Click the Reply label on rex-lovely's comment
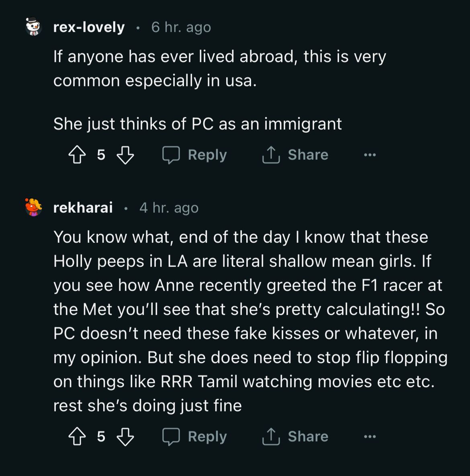 (207, 155)
